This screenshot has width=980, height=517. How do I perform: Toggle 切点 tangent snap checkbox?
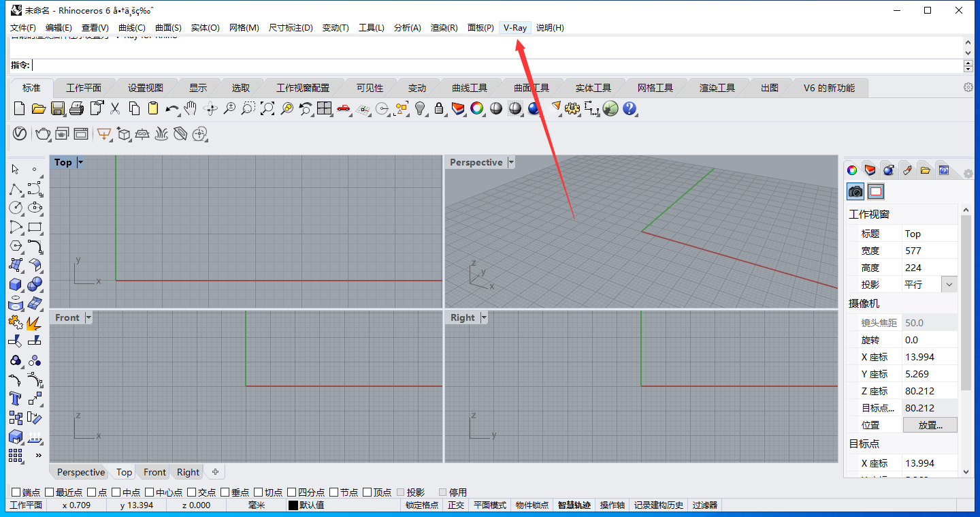pyautogui.click(x=258, y=492)
